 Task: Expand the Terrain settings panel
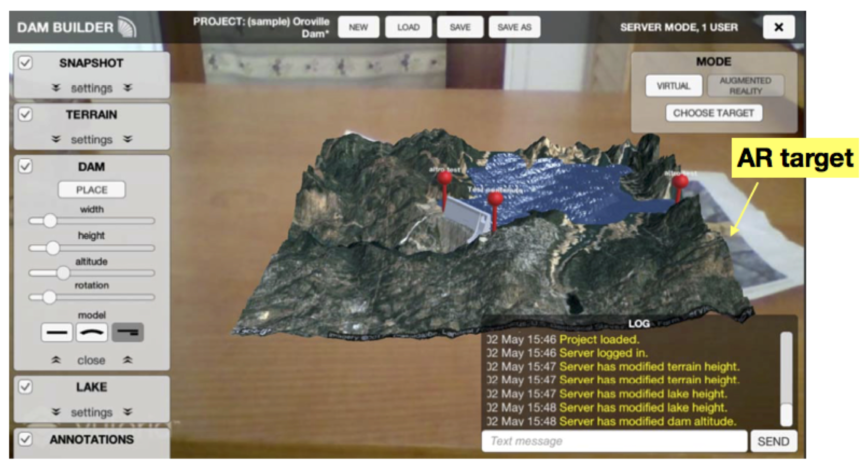[x=92, y=139]
